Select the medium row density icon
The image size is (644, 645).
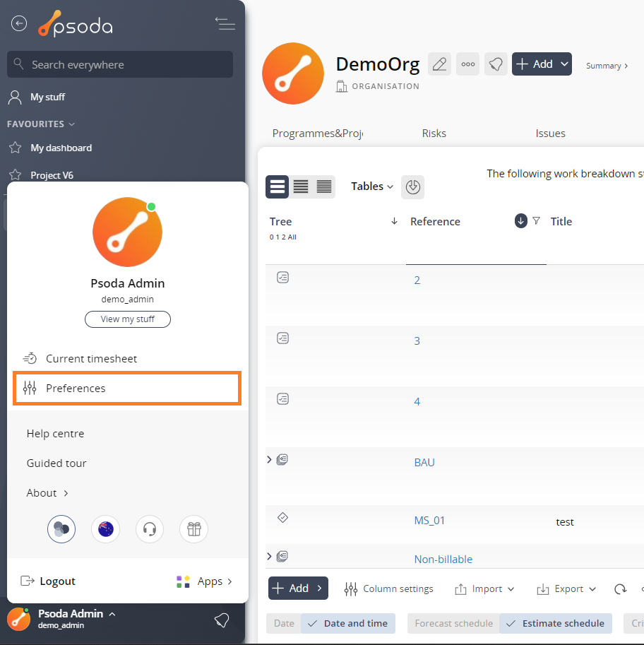click(301, 187)
